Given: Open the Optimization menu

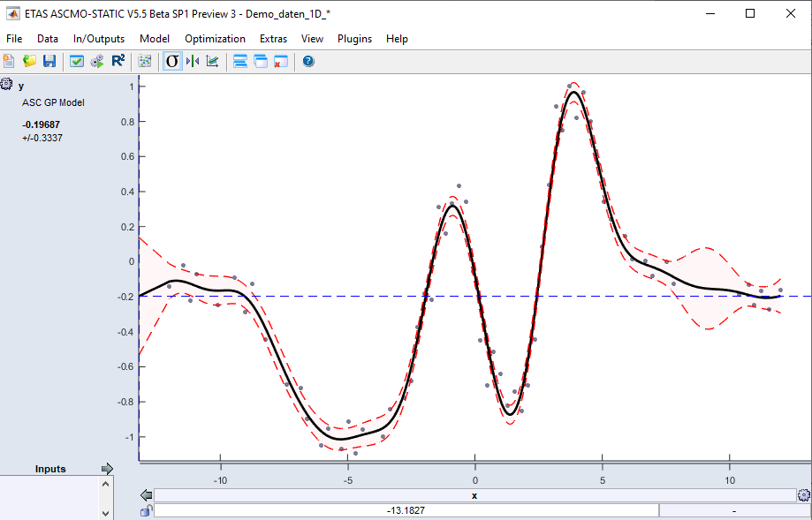Looking at the screenshot, I should 215,39.
